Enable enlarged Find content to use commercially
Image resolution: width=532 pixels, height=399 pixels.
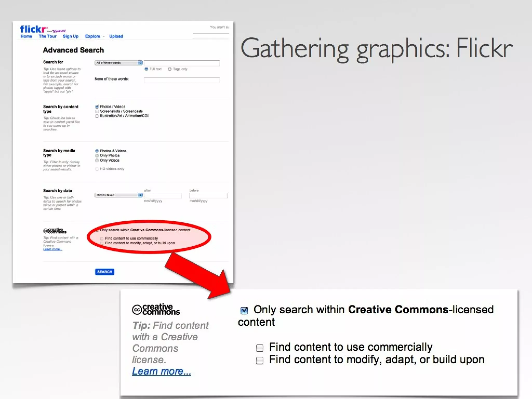[260, 348]
